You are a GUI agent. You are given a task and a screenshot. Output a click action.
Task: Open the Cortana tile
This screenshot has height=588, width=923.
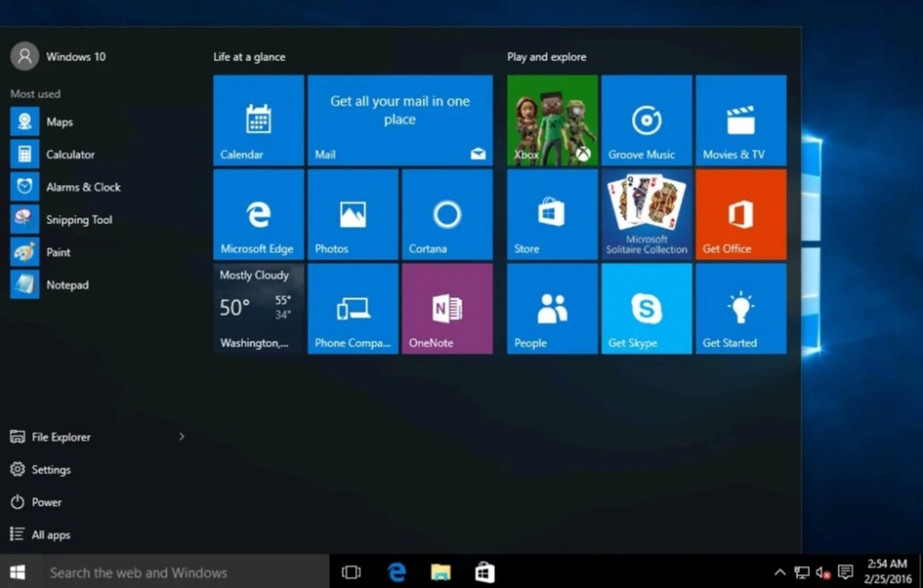pyautogui.click(x=447, y=215)
